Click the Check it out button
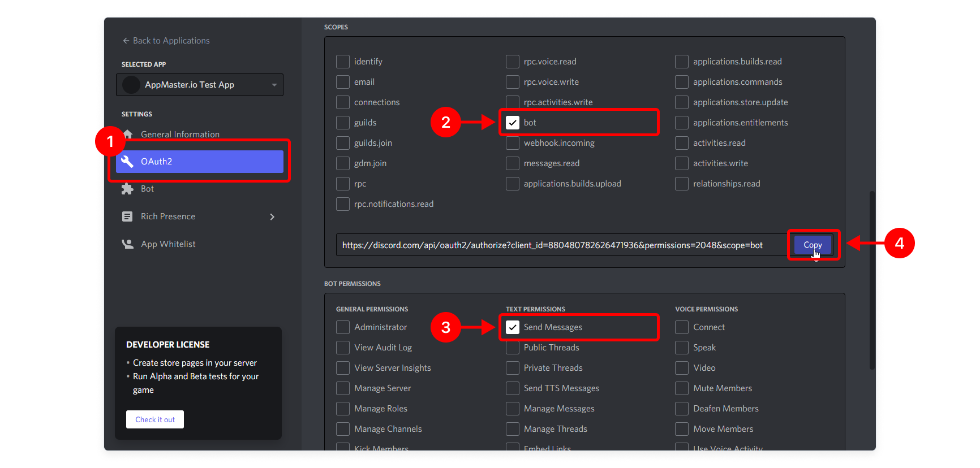This screenshot has height=468, width=980. (155, 419)
